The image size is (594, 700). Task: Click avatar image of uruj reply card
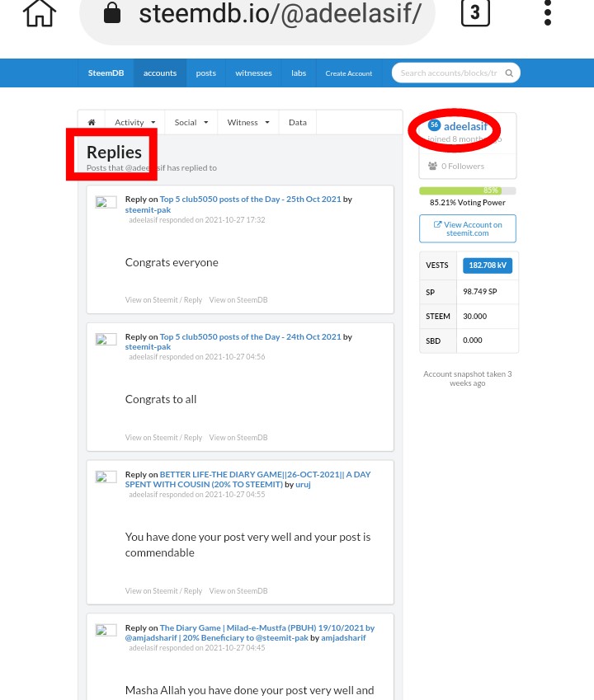point(106,477)
